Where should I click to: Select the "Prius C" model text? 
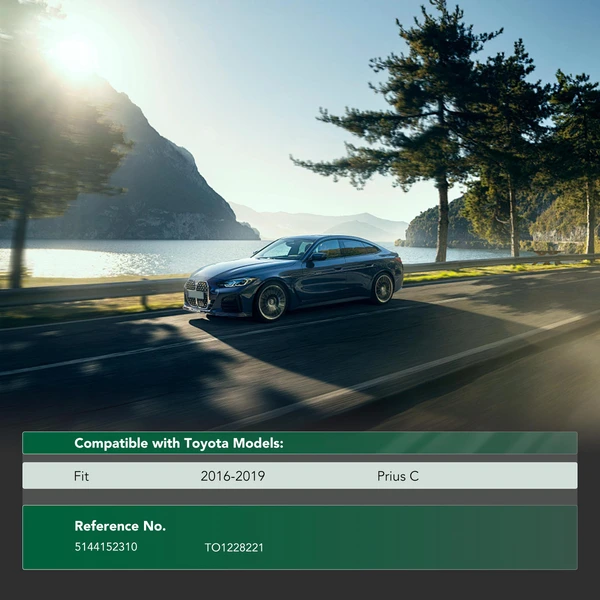pos(398,476)
